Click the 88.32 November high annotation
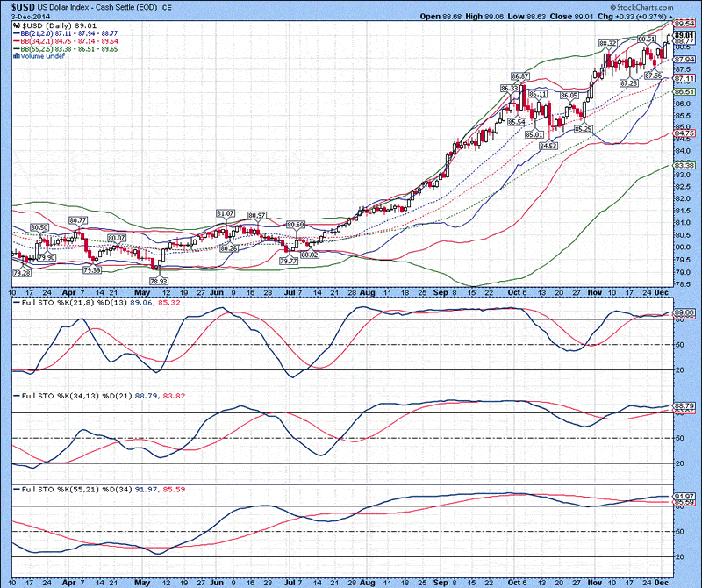Viewport: 702px width, 588px height. [x=608, y=42]
